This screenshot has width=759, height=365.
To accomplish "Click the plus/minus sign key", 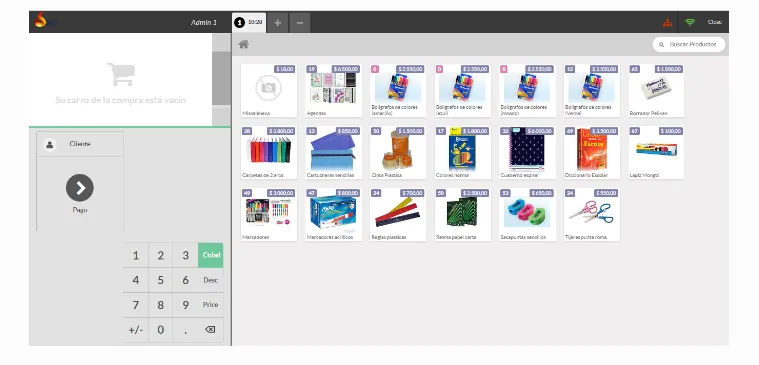I will pos(136,330).
